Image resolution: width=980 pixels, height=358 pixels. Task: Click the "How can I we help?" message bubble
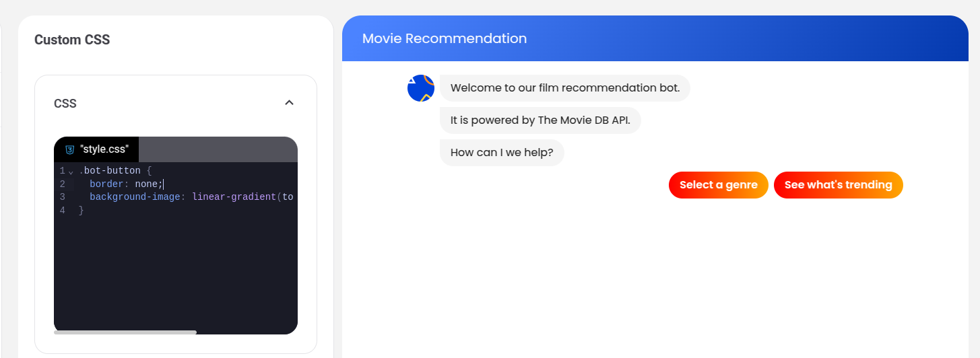click(501, 153)
